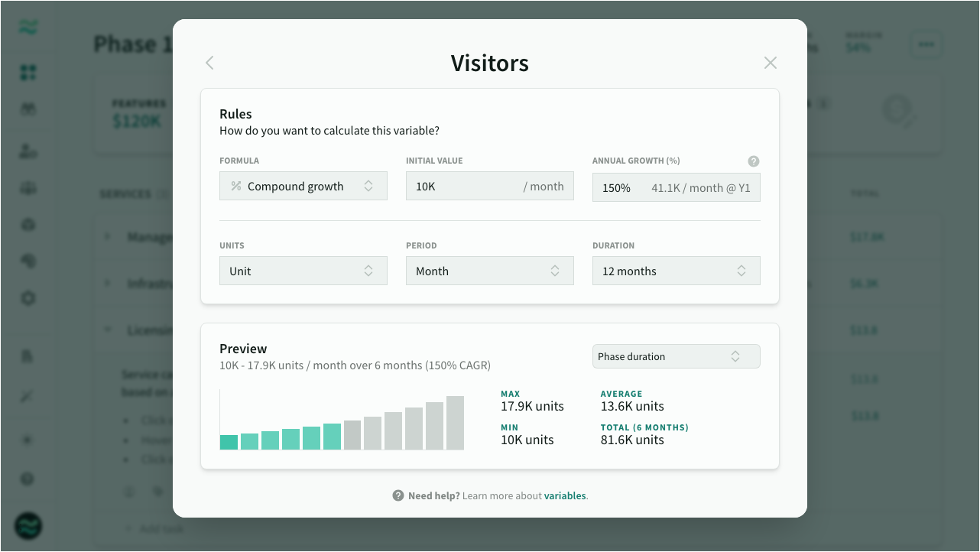Image resolution: width=980 pixels, height=552 pixels.
Task: Click the dashboard grid icon in sidebar
Action: pyautogui.click(x=28, y=73)
